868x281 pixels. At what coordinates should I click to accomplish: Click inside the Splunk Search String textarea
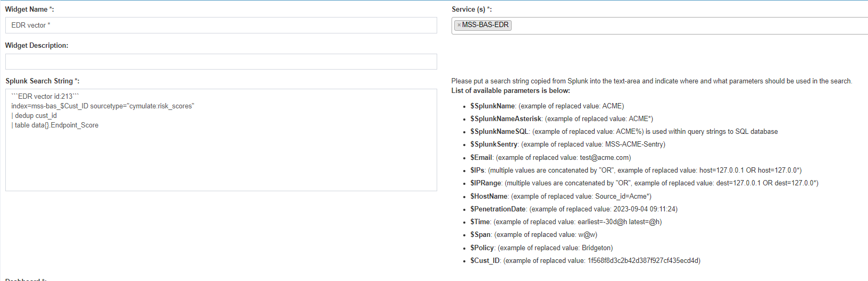click(221, 140)
